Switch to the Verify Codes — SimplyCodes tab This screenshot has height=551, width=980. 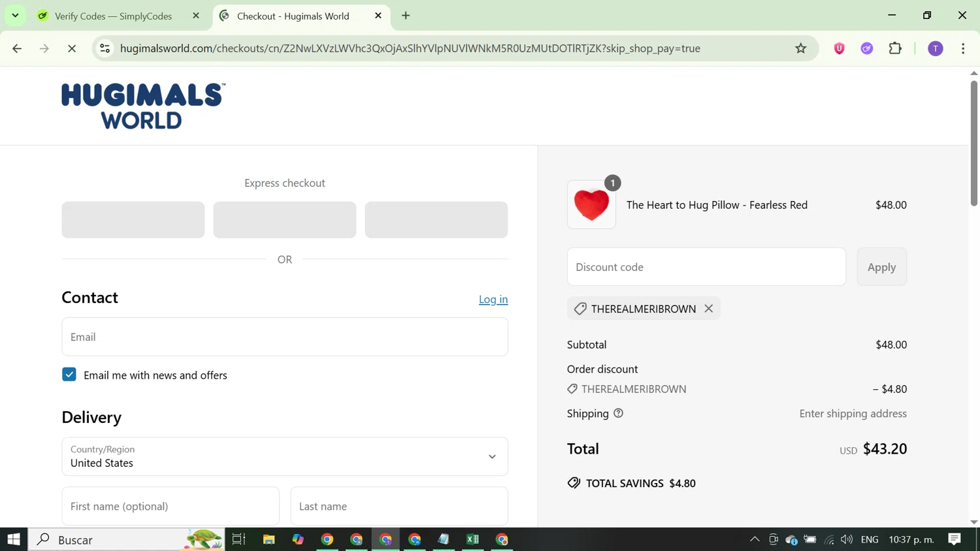(x=113, y=16)
